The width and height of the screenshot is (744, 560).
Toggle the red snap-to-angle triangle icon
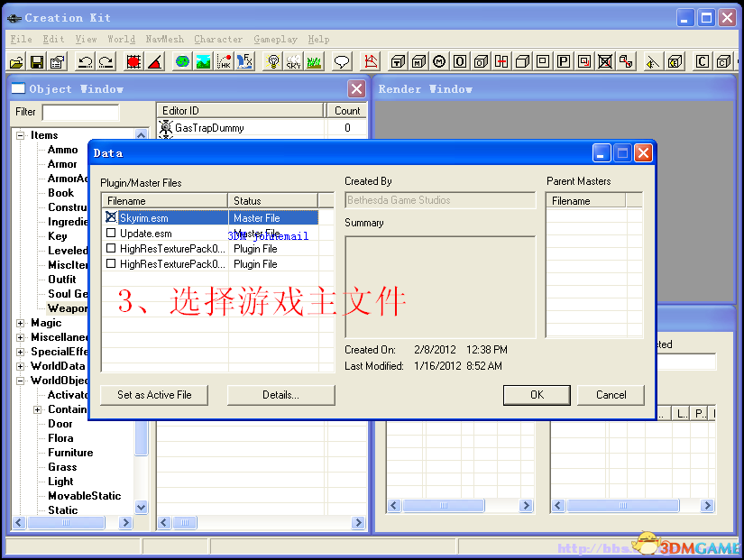155,61
